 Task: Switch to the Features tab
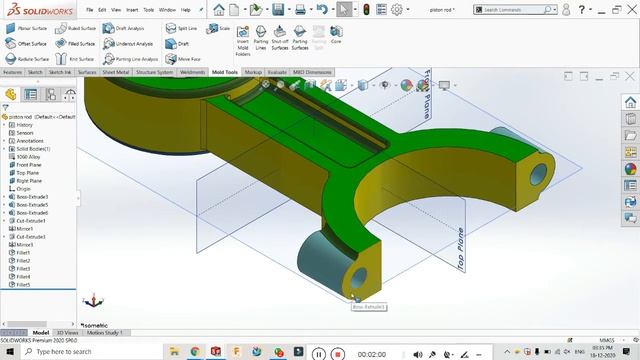12,72
